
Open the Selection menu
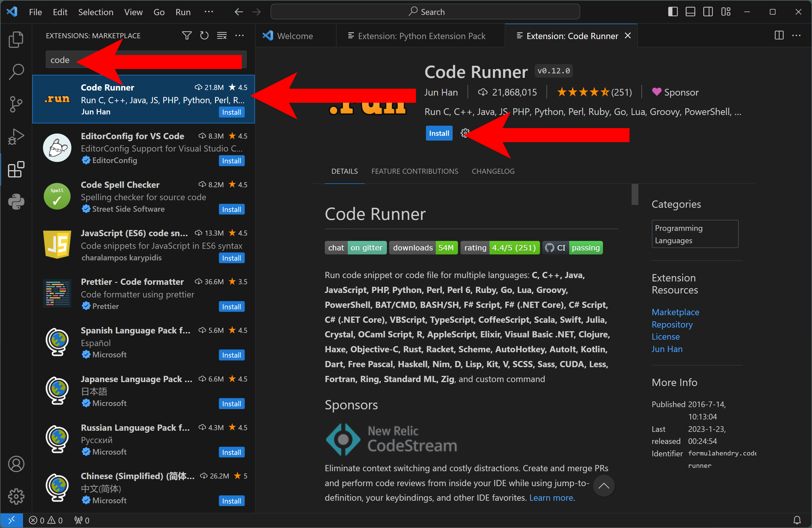(x=96, y=12)
